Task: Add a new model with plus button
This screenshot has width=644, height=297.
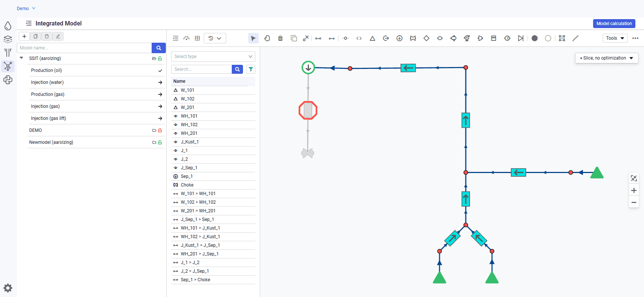Action: tap(24, 36)
